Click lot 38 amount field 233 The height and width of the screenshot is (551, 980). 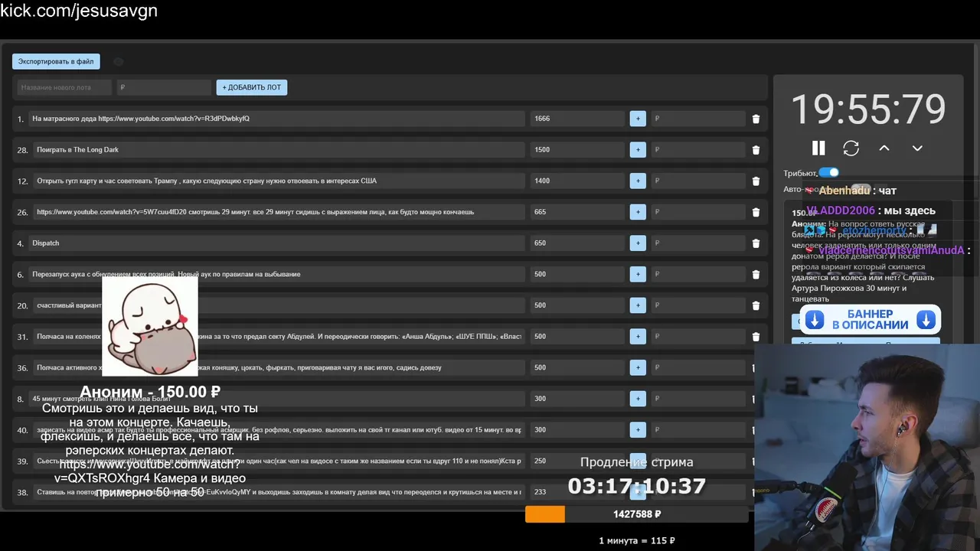577,492
